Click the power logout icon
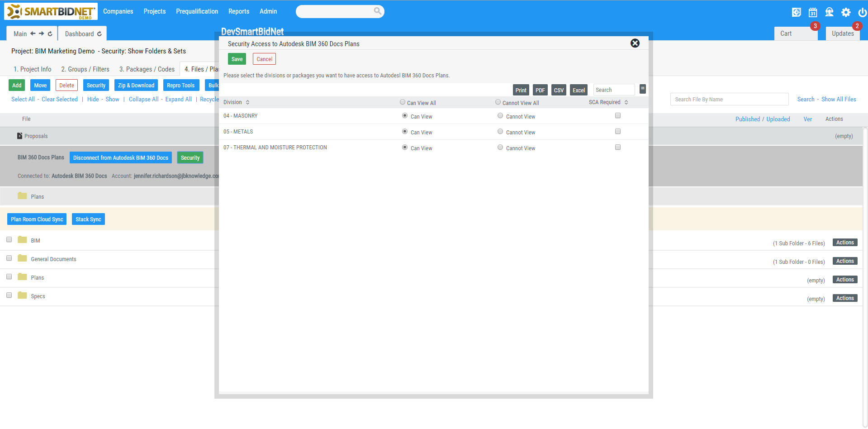Viewport: 868px width, 429px height. click(x=862, y=12)
